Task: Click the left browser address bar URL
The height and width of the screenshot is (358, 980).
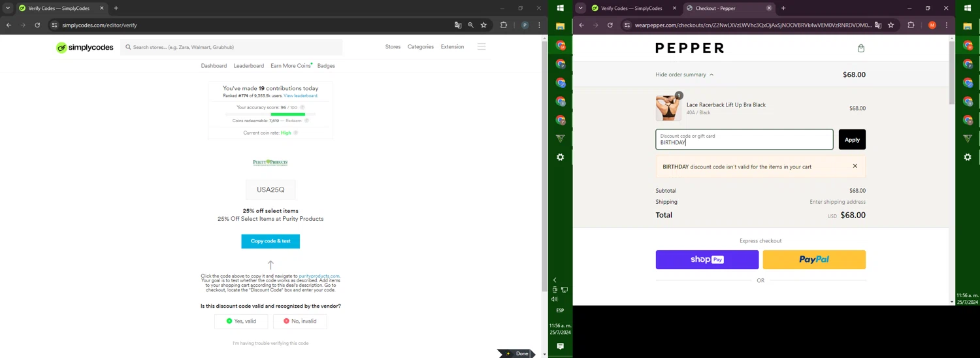Action: (x=99, y=25)
